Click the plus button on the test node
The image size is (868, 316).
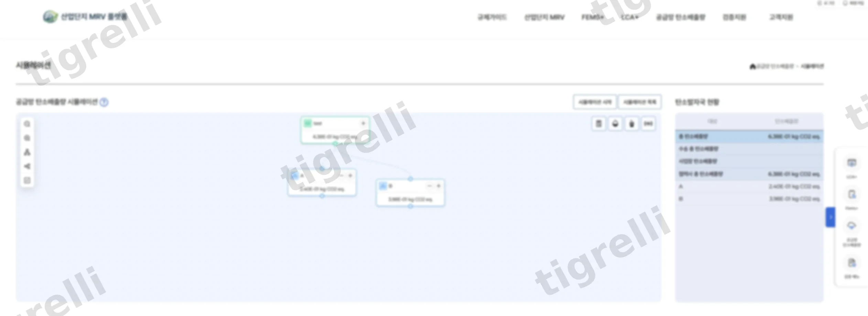[x=363, y=123]
